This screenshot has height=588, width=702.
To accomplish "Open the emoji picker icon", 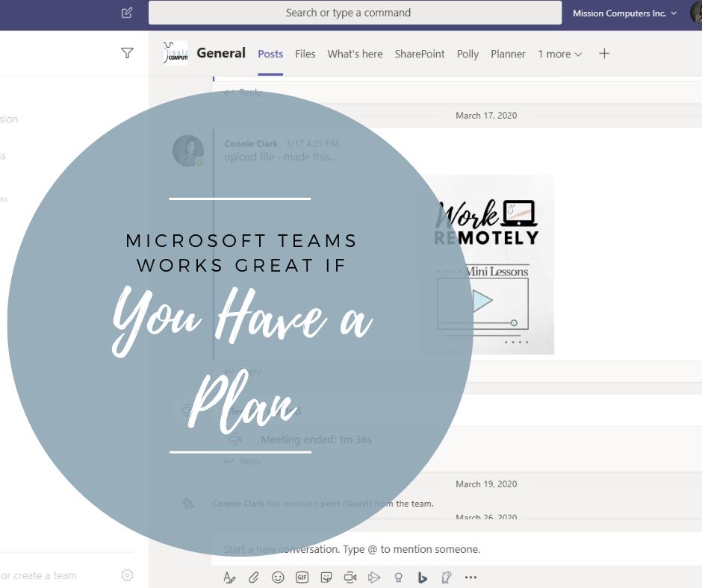I will (x=278, y=578).
